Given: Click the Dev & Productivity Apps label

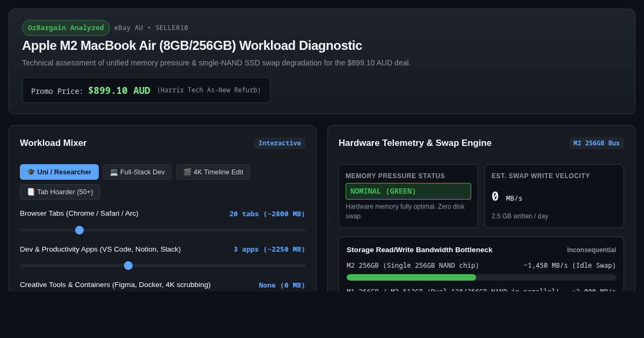Looking at the screenshot, I should click(100, 249).
